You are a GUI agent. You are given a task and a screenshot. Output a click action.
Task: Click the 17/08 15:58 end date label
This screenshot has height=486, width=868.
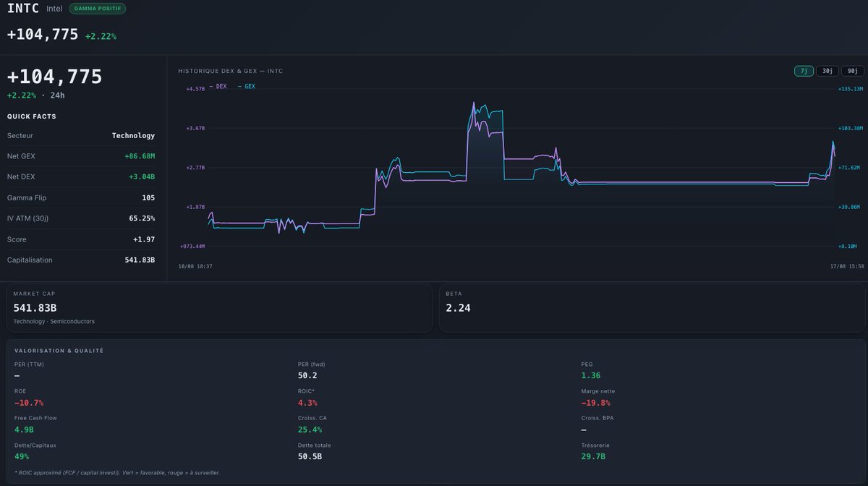click(x=847, y=266)
